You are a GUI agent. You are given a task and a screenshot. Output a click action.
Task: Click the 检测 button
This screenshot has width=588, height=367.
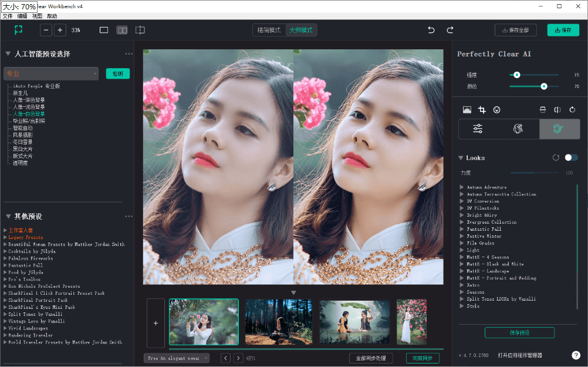pos(117,73)
